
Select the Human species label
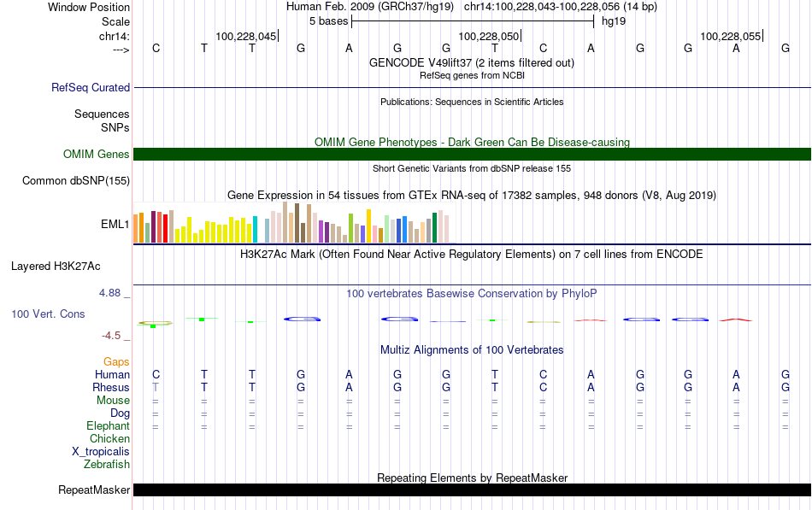(x=112, y=374)
